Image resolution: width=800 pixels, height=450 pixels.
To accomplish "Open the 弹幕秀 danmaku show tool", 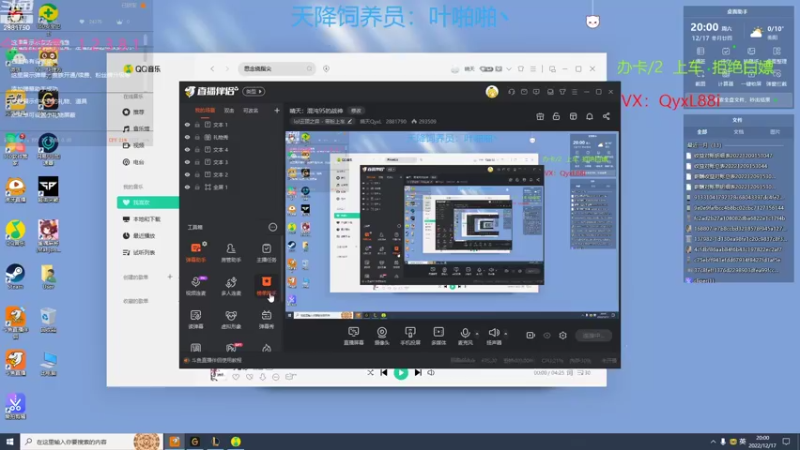I will [x=266, y=319].
